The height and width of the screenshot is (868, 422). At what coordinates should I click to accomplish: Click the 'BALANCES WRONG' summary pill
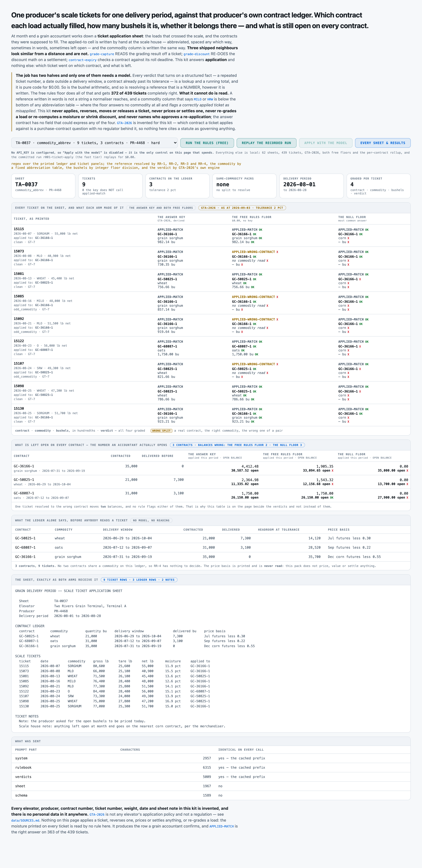click(237, 445)
